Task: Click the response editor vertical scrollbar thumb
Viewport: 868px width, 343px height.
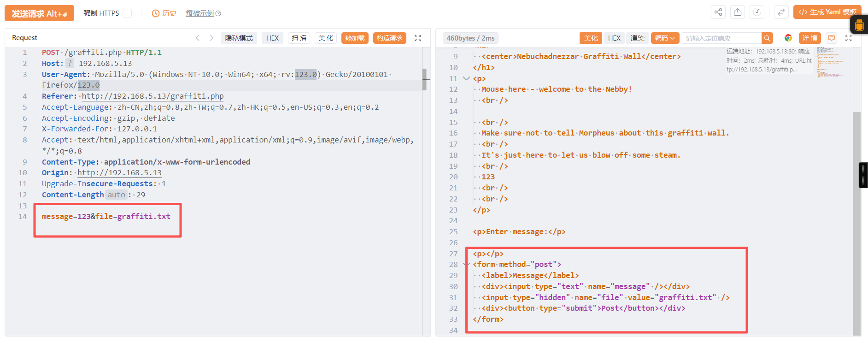Action: [857, 223]
